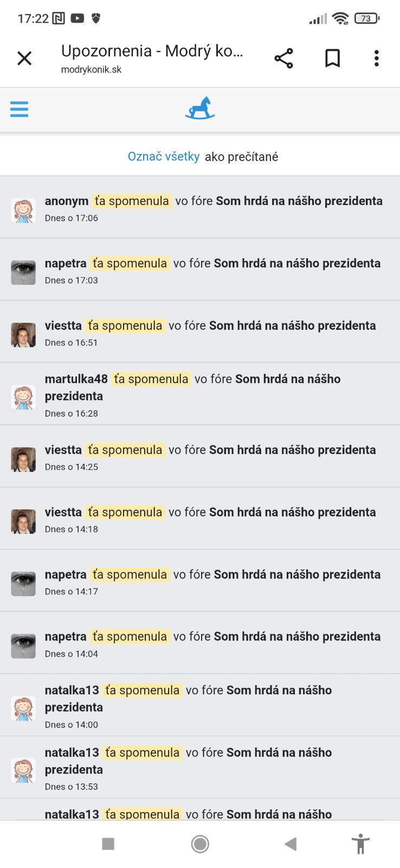Image resolution: width=400 pixels, height=868 pixels.
Task: Tap viestta's avatar at 16:51 notification
Action: pos(23,334)
